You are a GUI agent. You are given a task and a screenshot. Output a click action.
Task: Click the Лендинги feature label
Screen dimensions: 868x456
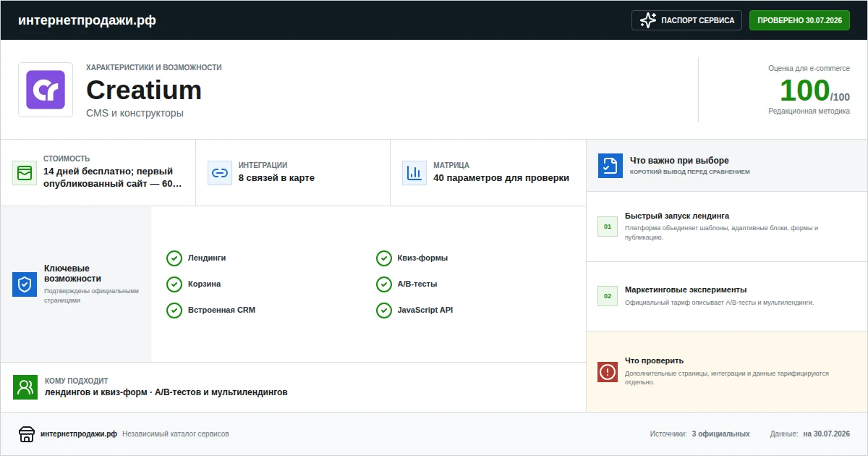point(207,258)
